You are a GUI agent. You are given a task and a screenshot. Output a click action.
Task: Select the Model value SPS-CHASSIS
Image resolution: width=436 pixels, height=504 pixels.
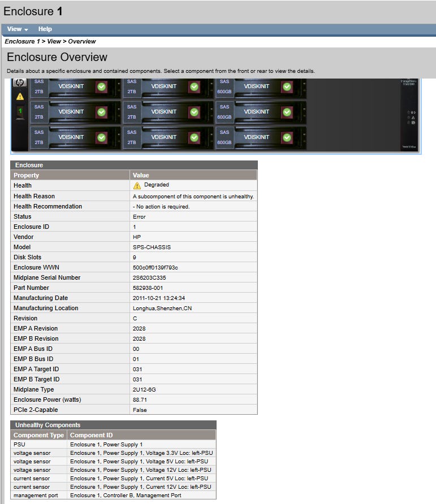pyautogui.click(x=152, y=247)
